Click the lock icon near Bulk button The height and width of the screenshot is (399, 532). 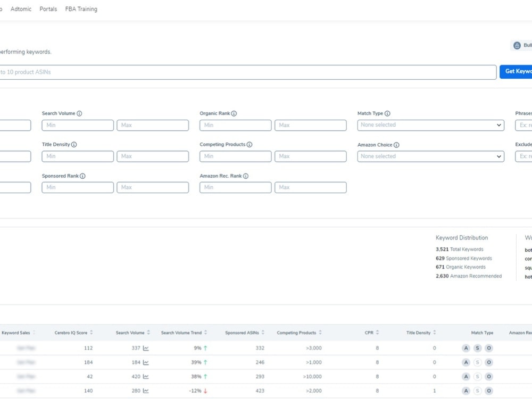(x=517, y=45)
